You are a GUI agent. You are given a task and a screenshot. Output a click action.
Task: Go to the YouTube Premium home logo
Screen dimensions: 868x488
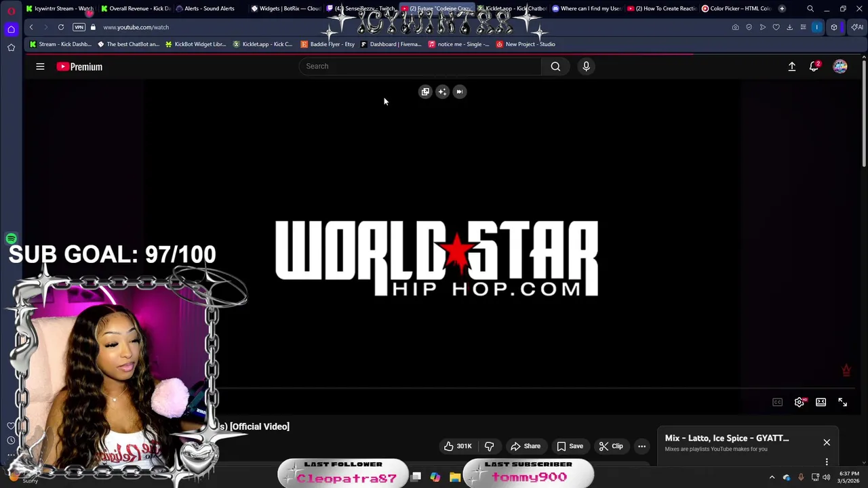coord(79,66)
